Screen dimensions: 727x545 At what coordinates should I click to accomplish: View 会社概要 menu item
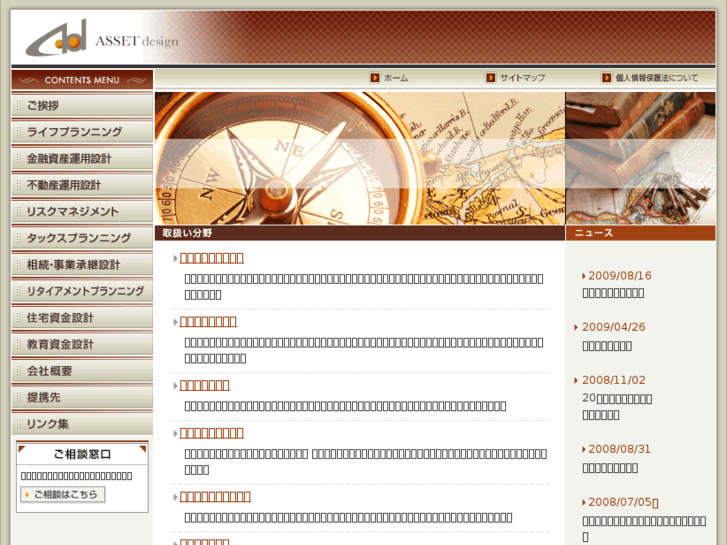(82, 371)
